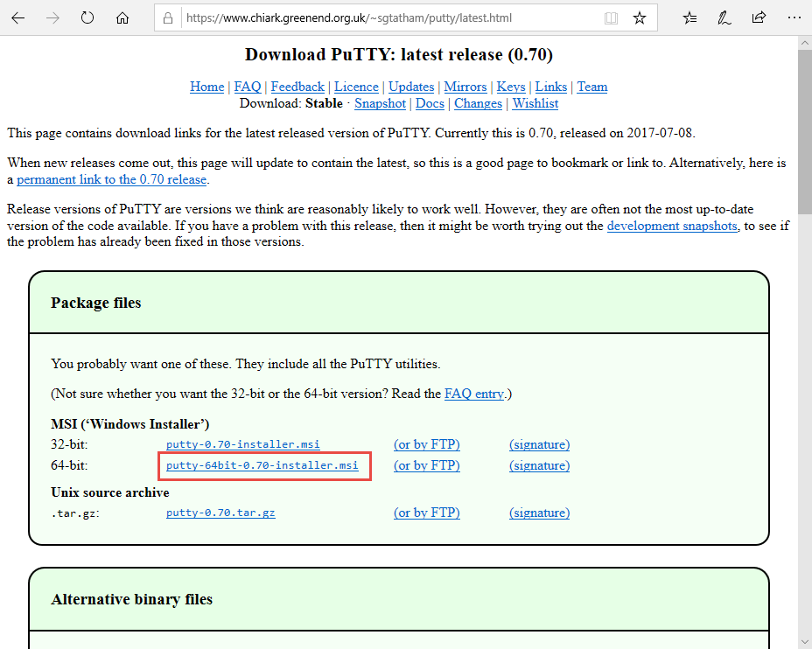Open signature link for 32-bit installer
The height and width of the screenshot is (649, 812).
point(540,444)
